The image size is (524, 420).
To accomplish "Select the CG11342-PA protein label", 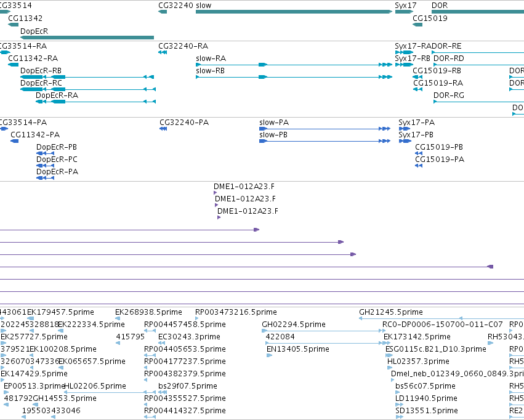I will pos(35,135).
